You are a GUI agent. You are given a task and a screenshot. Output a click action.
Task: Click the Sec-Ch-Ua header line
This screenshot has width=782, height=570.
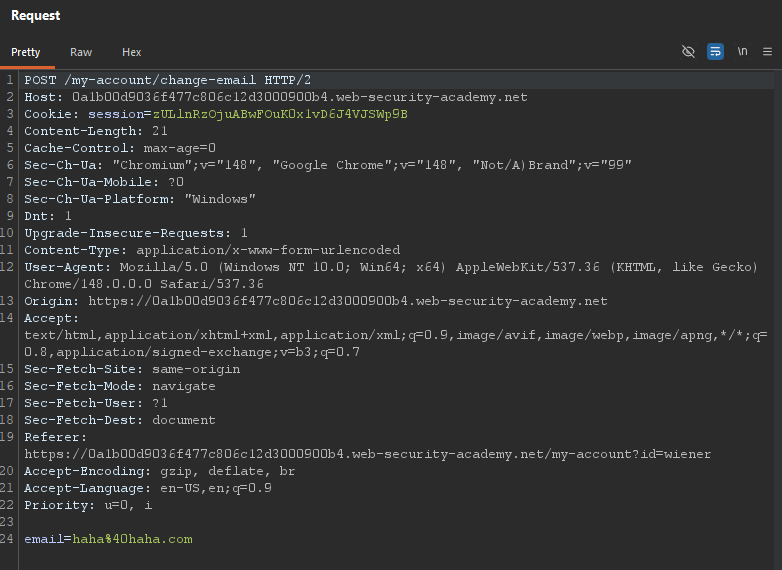pyautogui.click(x=328, y=165)
